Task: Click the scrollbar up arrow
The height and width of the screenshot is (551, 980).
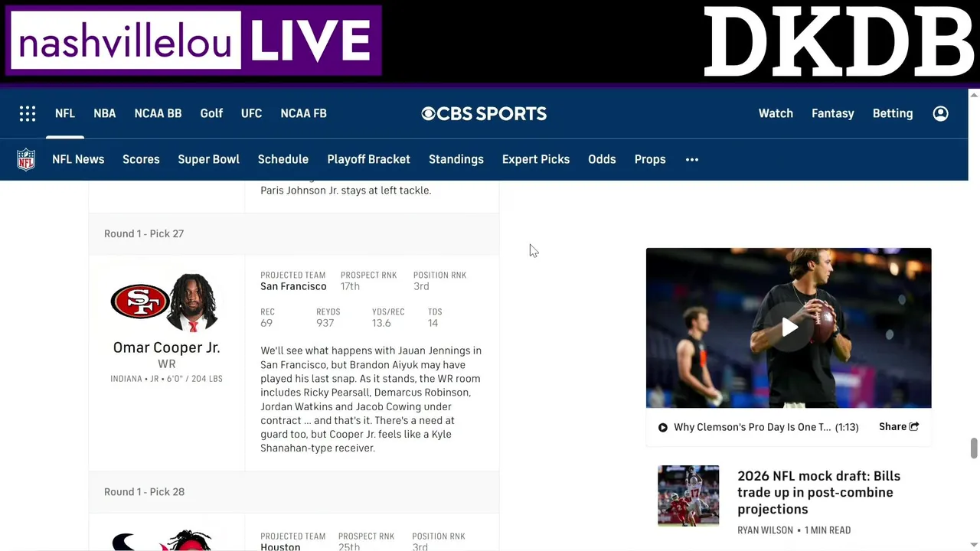Action: [x=974, y=95]
